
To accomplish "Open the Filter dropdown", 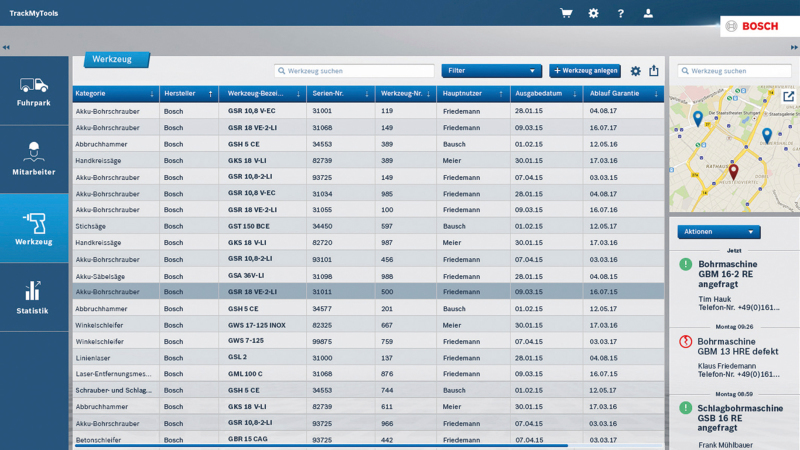I will click(491, 71).
